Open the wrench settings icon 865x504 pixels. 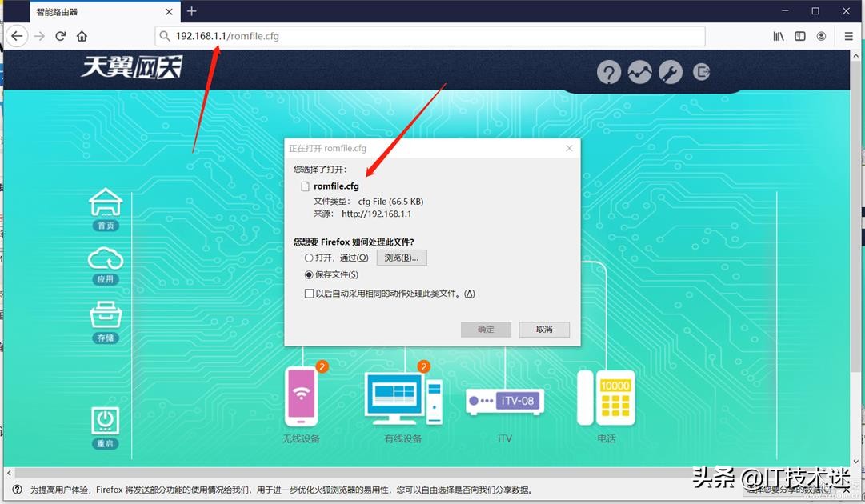[x=671, y=72]
